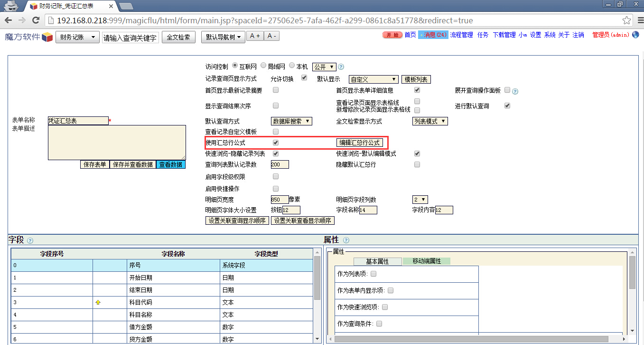
Task: Check the 作为查询条件 checkbox
Action: coord(379,324)
